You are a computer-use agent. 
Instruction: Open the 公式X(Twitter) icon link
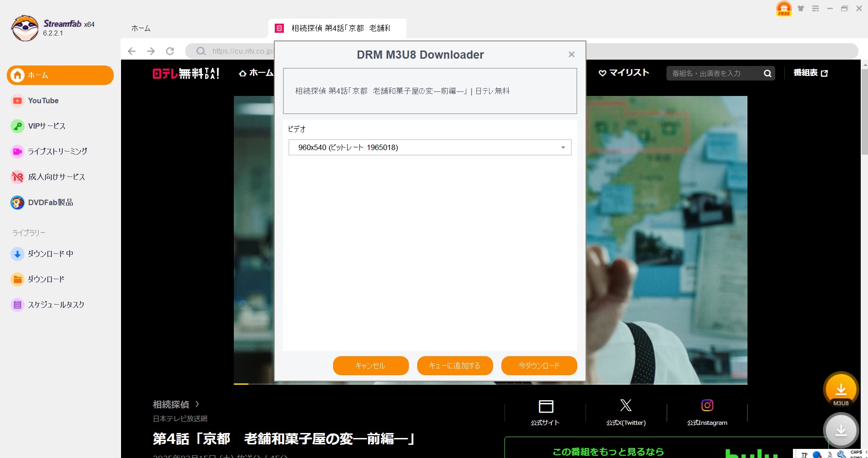pyautogui.click(x=626, y=413)
